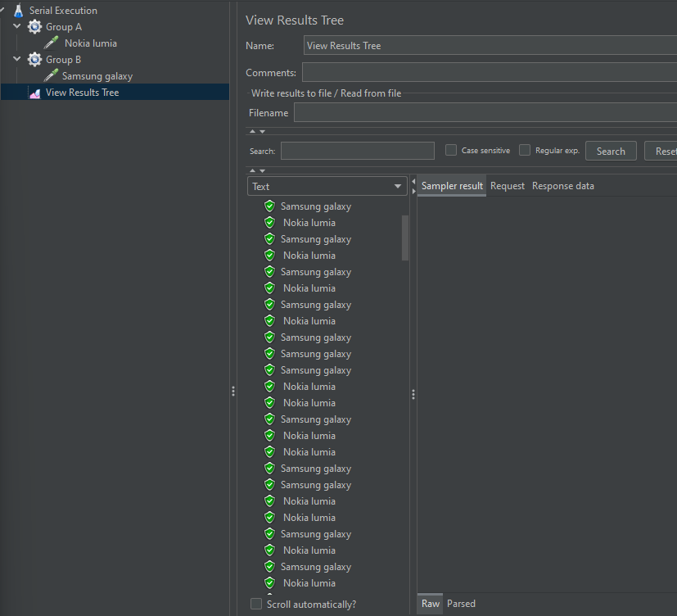The height and width of the screenshot is (616, 677).
Task: Click green shield of the bottom Nokia lumia result
Action: [270, 582]
